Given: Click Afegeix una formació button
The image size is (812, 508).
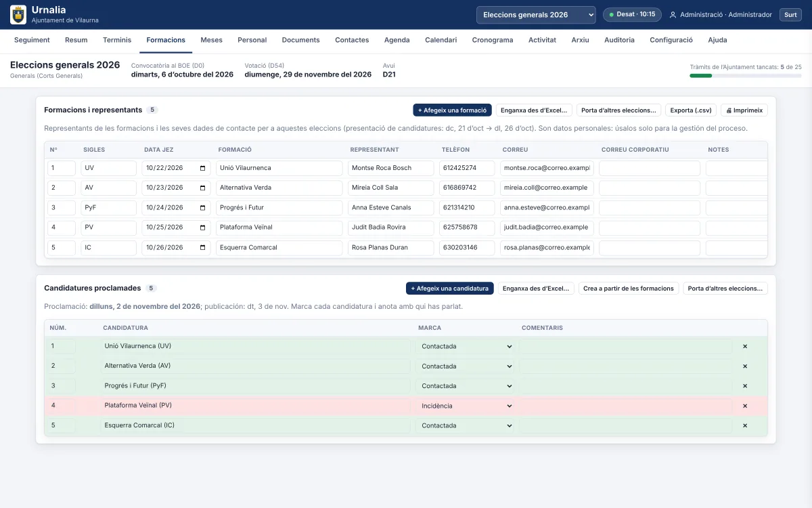Looking at the screenshot, I should tap(453, 110).
